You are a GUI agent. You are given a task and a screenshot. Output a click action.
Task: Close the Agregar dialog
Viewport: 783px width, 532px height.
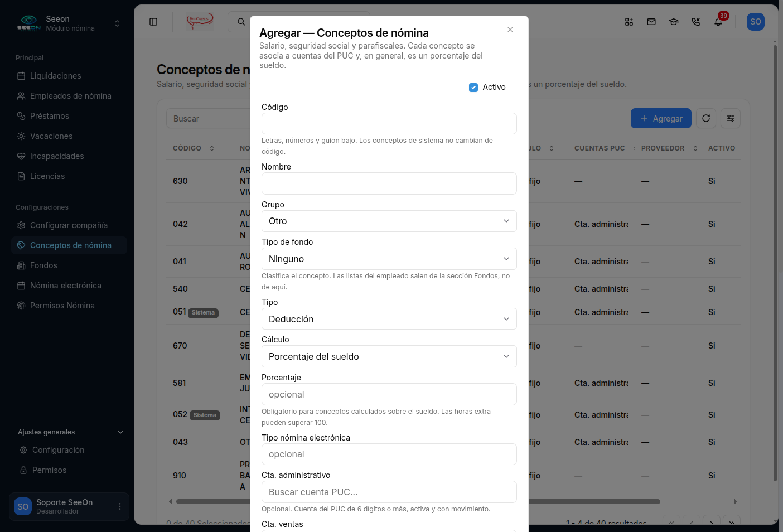tap(510, 30)
